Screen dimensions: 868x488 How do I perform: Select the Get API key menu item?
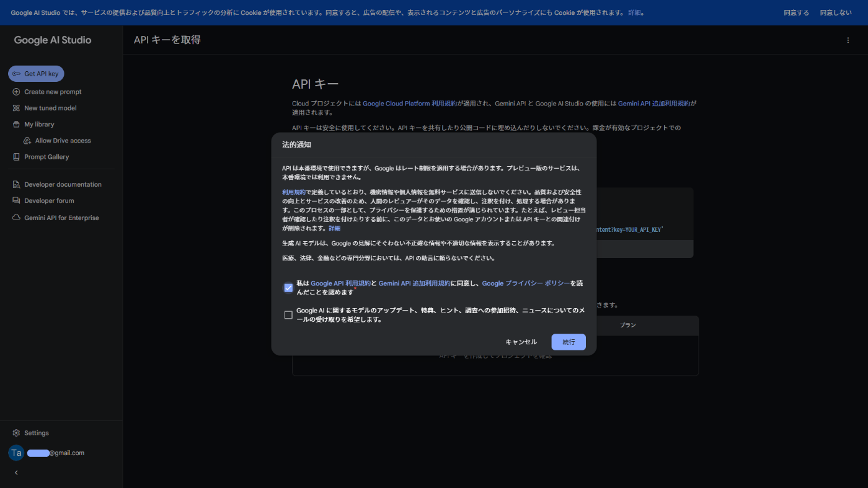pyautogui.click(x=36, y=74)
